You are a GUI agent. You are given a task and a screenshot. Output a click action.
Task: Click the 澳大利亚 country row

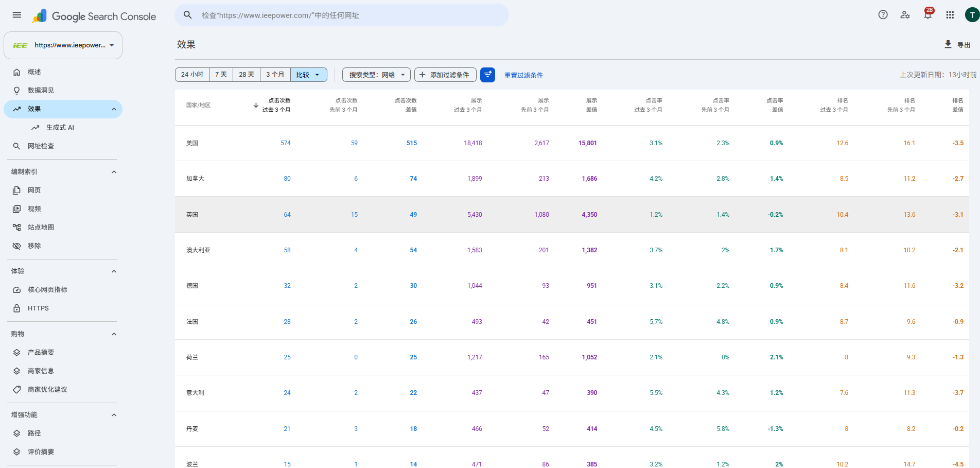572,250
